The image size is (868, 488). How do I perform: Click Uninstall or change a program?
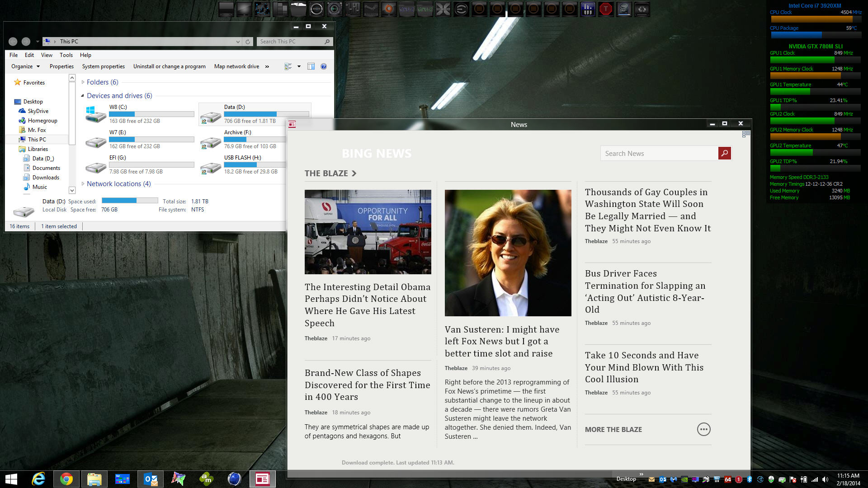[170, 66]
